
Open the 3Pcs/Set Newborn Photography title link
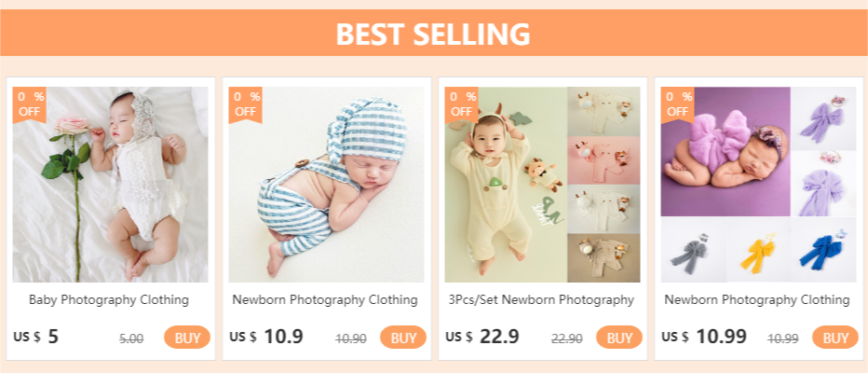coord(541,300)
